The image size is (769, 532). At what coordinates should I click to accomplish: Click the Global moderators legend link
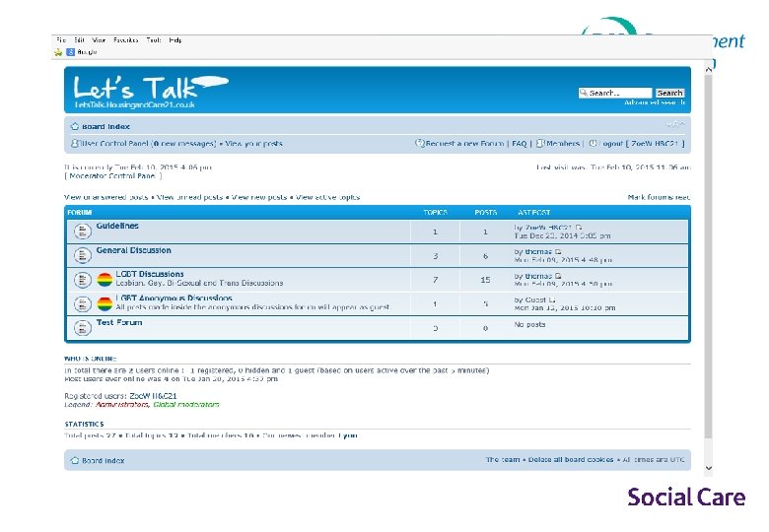pos(186,405)
